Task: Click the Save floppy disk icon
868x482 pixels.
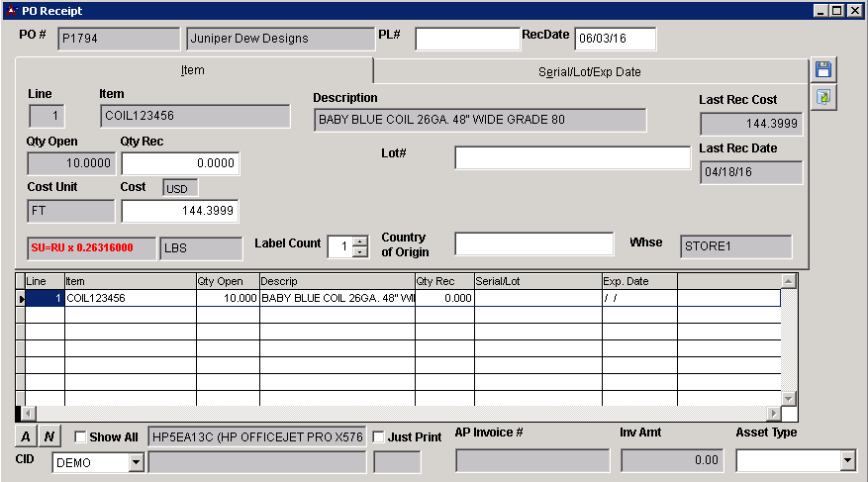Action: click(x=823, y=69)
